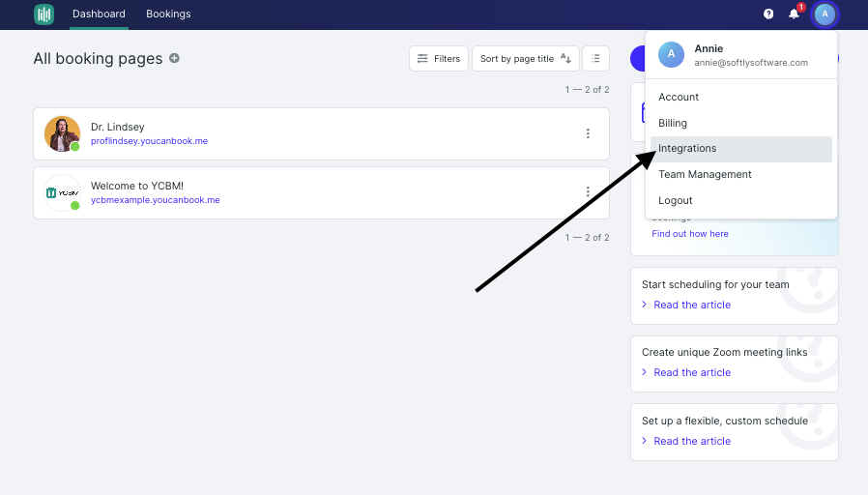
Task: Open proflindsey.youcanbook.me link
Action: [150, 140]
